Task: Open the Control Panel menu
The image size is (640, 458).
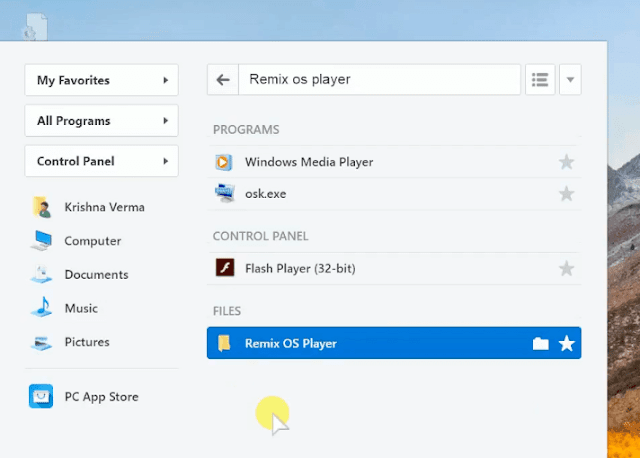Action: point(101,161)
